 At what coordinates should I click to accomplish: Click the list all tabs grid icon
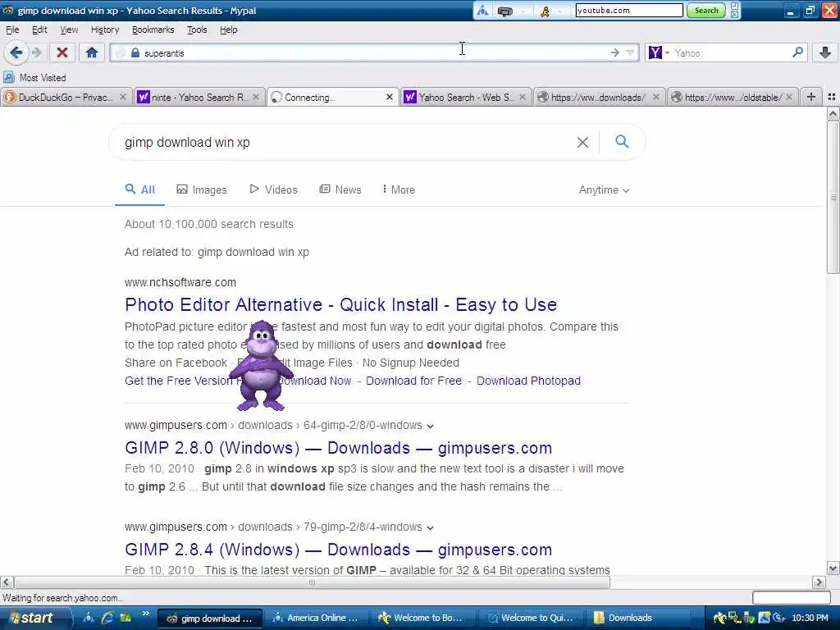[832, 97]
